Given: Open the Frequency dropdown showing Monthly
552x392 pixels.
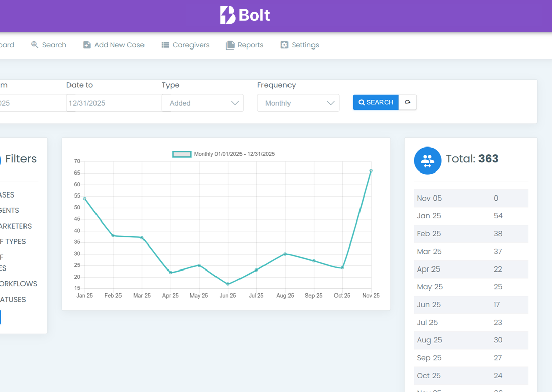Looking at the screenshot, I should pos(298,103).
